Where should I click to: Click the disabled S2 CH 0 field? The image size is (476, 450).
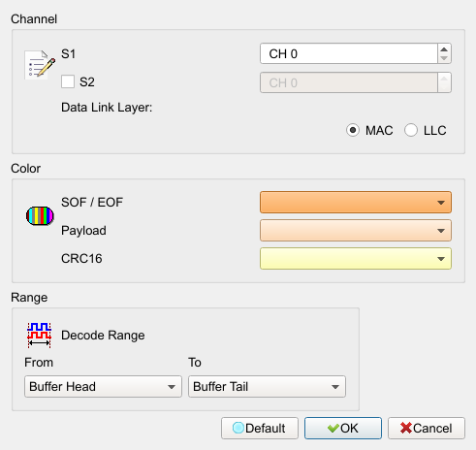click(349, 82)
